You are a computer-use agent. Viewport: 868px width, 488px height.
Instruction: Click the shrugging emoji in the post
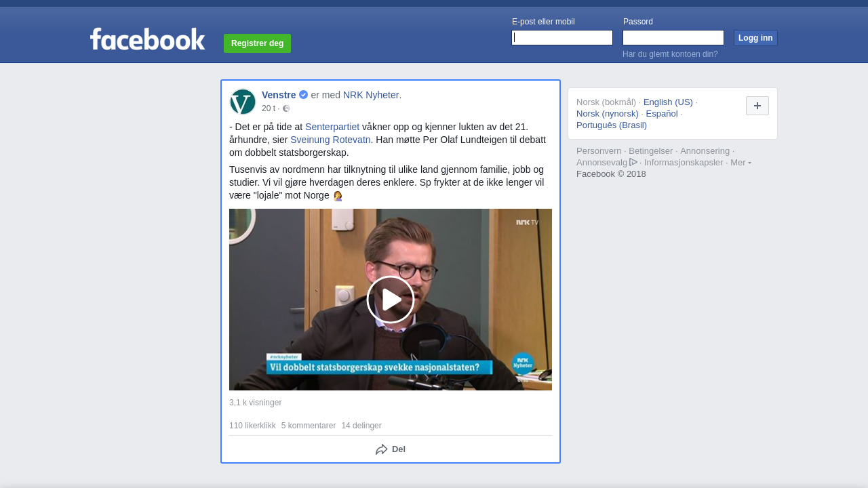tap(337, 196)
